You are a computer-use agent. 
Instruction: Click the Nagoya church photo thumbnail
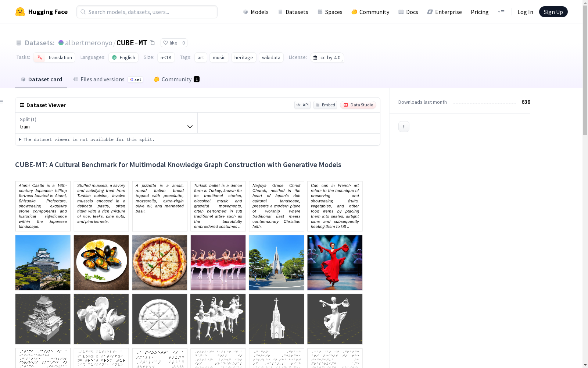(x=277, y=263)
